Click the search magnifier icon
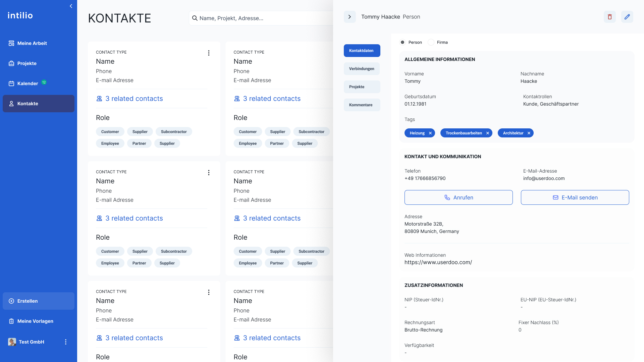The height and width of the screenshot is (362, 644). tap(195, 18)
